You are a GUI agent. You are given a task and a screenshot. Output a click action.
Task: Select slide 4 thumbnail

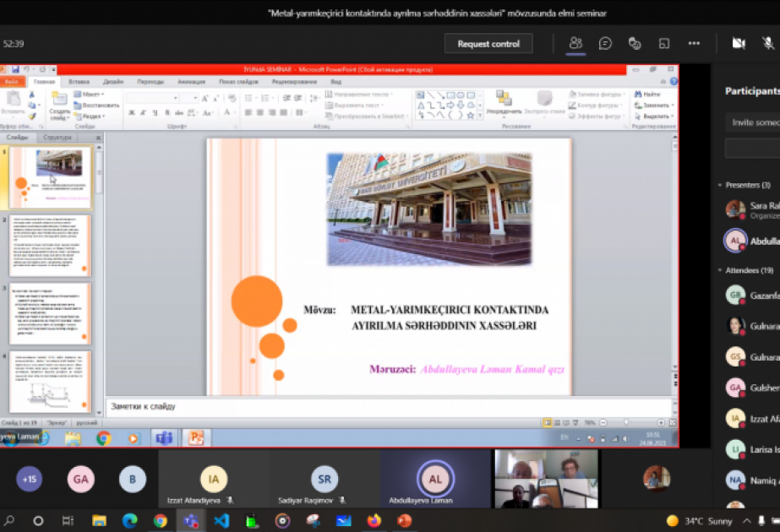[x=50, y=382]
